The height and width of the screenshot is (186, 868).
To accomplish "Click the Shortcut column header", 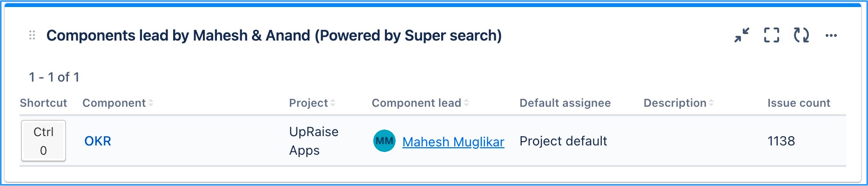I will [x=43, y=103].
